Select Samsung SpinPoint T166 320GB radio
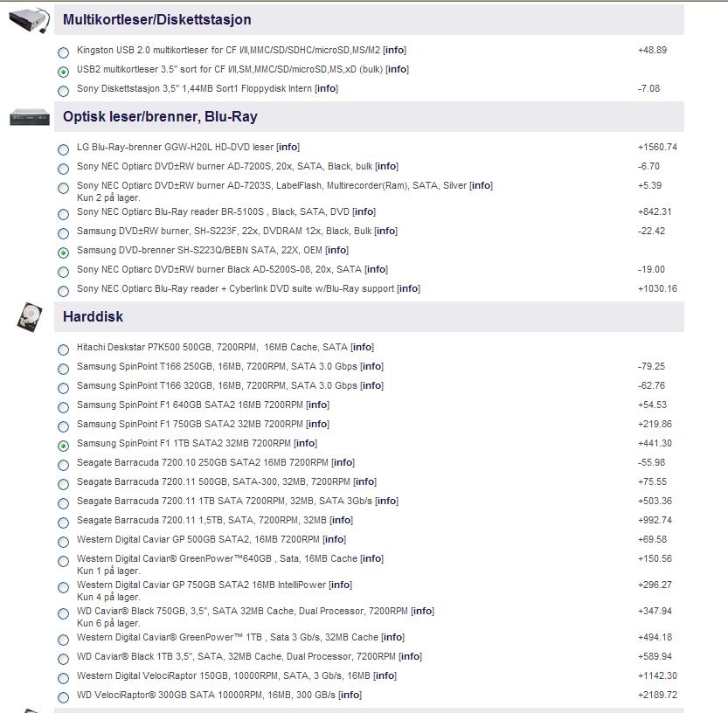The height and width of the screenshot is (713, 728). point(63,388)
